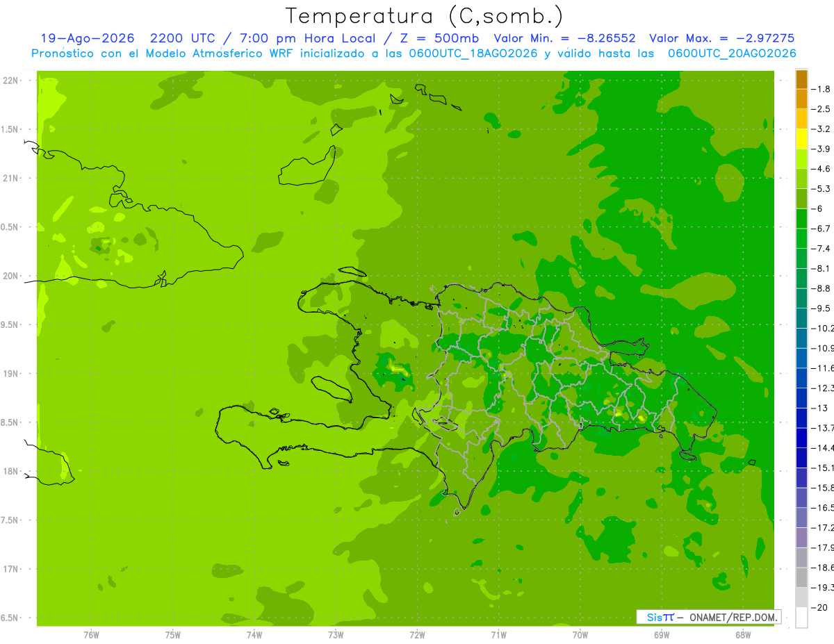Select the brown swatch above -1.8
This screenshot has height=644, width=834.
(802, 79)
